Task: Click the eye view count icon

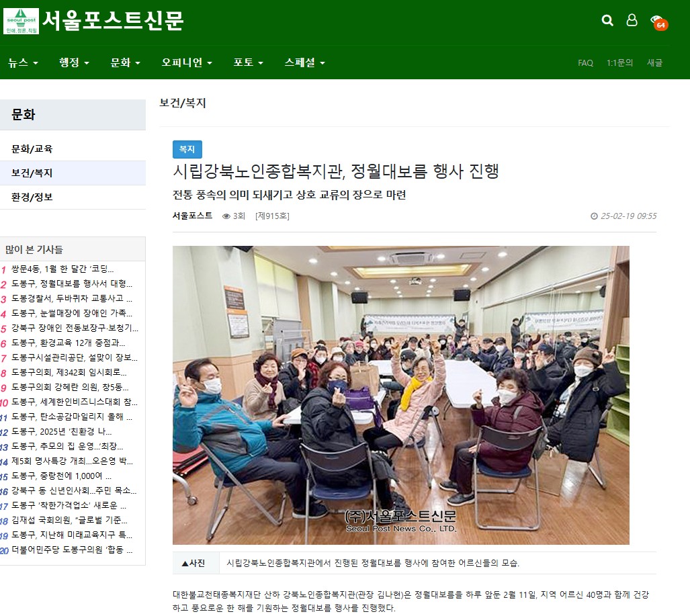Action: [x=226, y=216]
